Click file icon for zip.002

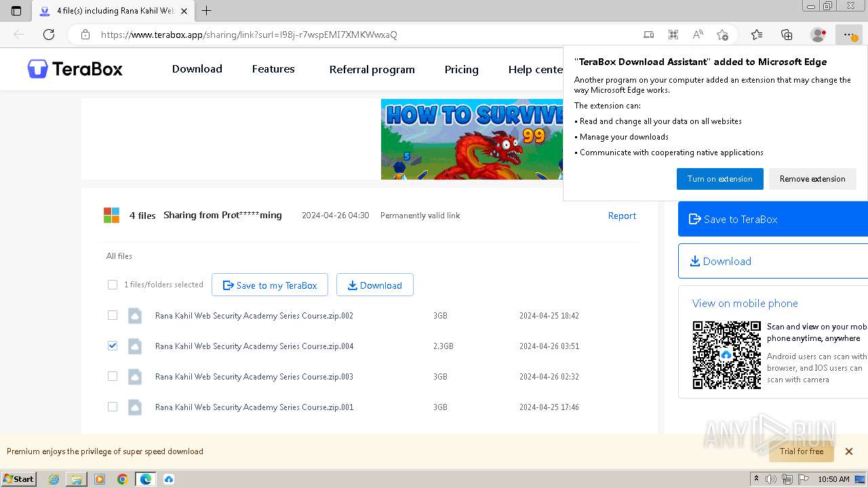click(135, 316)
